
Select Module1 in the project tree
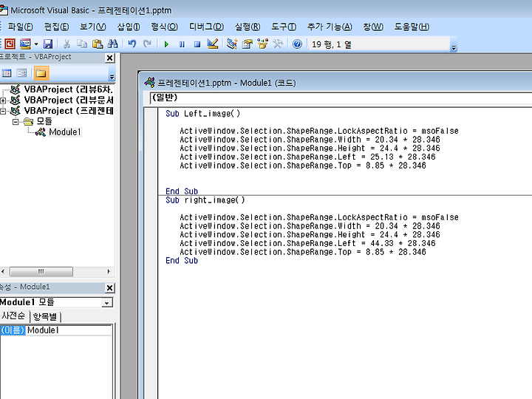(65, 132)
